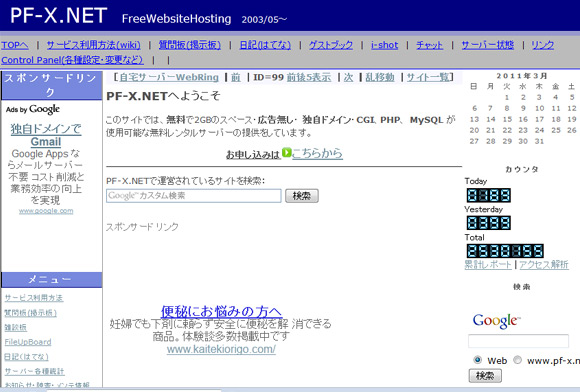
Task: Click 乱移動 random WebRing link
Action: click(x=380, y=77)
